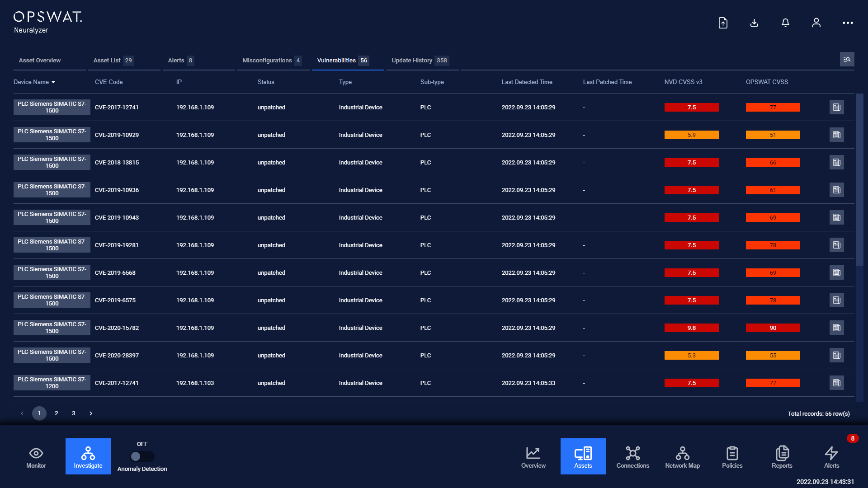Select the Investigate mode
This screenshot has width=868, height=488.
[x=88, y=456]
